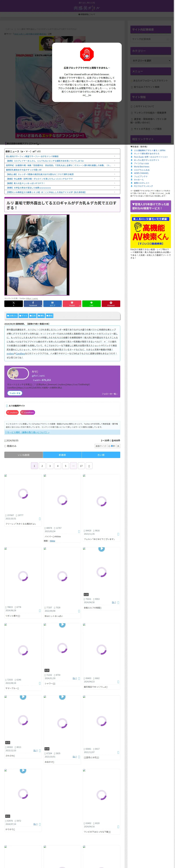Play the 0:11 video on the かりかり card
175x868 pixels.
(x=23, y=770)
